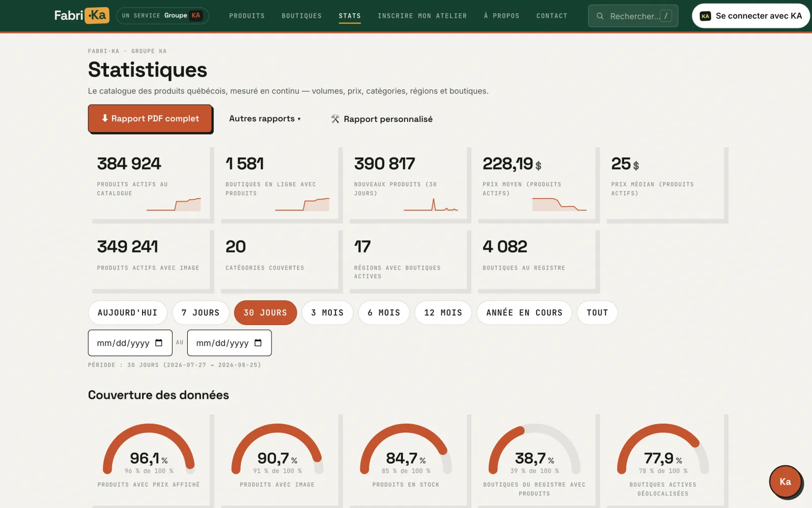Screen dimensions: 812x508
Task: Click the Fabri·Ka logo
Action: pos(82,16)
